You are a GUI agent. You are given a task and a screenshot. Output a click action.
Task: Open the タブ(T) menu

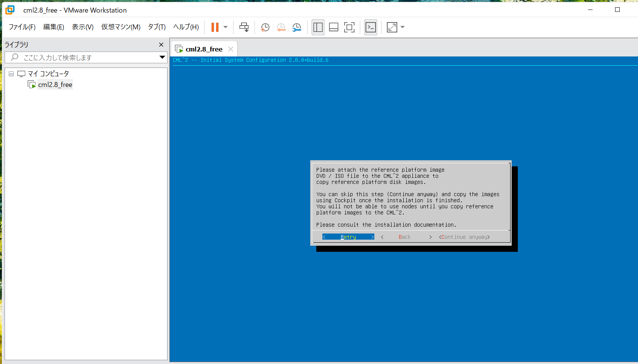point(157,27)
